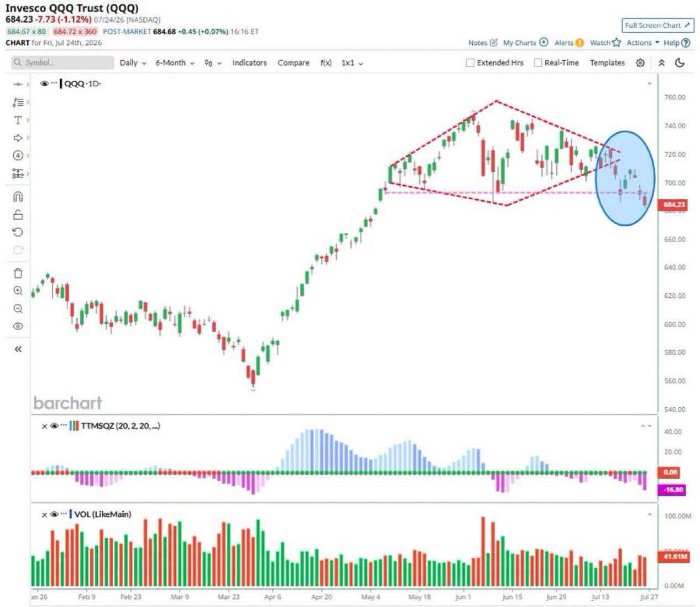Open VOL more options dots
This screenshot has width=700, height=607.
(x=63, y=514)
